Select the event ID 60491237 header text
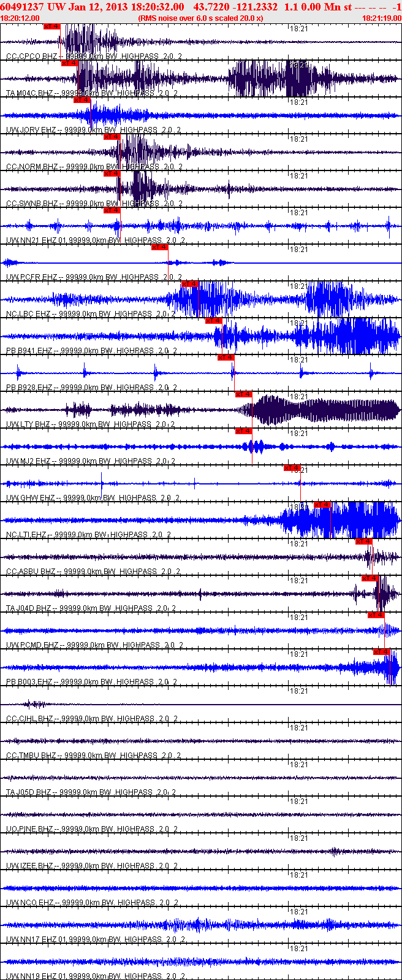The height and width of the screenshot is (980, 402). point(22,7)
